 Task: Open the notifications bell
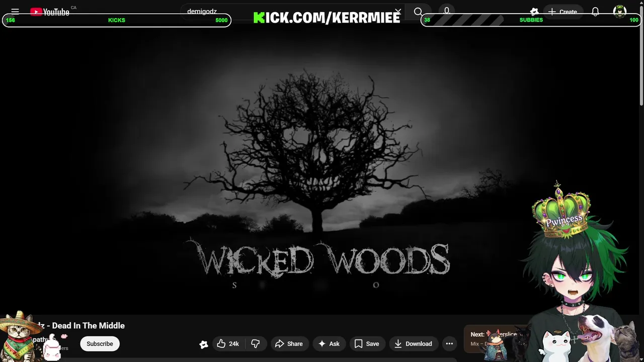[x=595, y=12]
